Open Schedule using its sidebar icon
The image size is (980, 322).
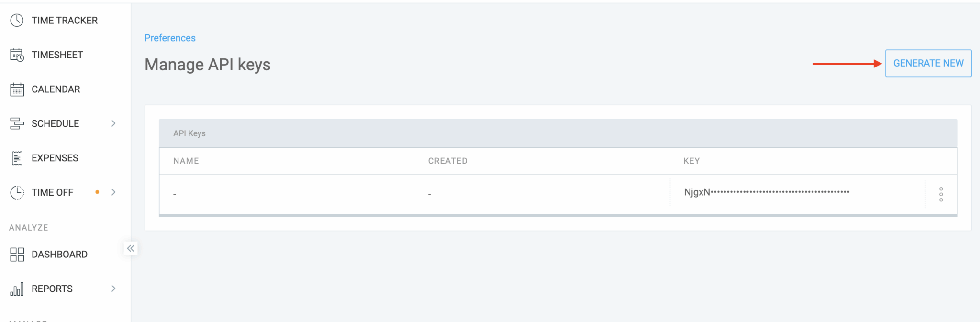[17, 123]
